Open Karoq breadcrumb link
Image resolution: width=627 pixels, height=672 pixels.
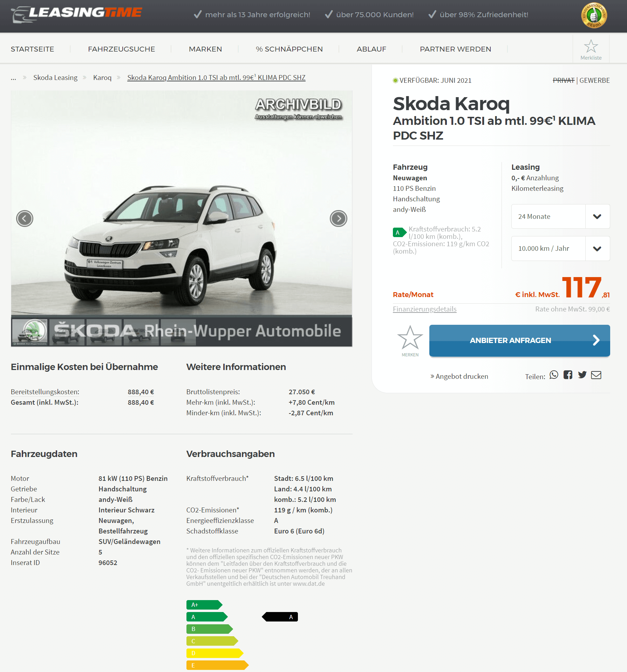[102, 78]
